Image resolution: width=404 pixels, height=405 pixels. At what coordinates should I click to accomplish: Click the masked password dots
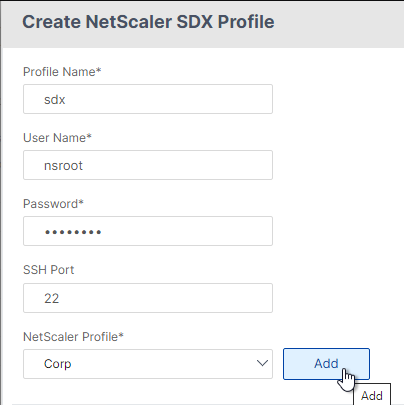point(73,232)
